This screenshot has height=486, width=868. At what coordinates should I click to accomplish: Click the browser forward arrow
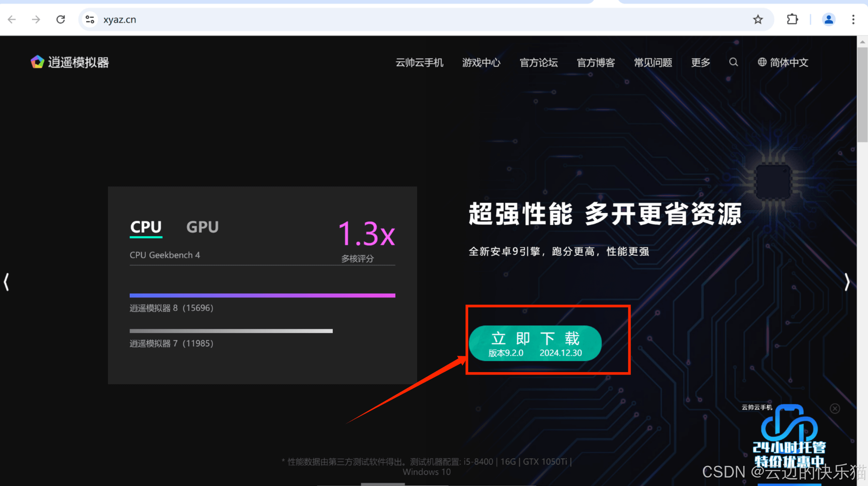point(36,19)
